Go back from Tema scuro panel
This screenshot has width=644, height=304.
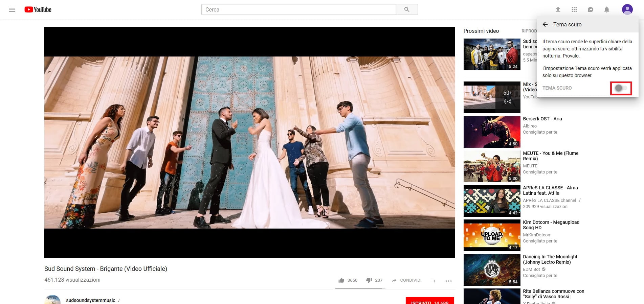[x=545, y=25]
